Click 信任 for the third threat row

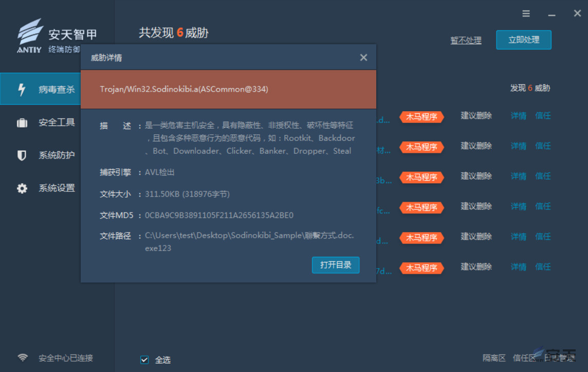(543, 176)
